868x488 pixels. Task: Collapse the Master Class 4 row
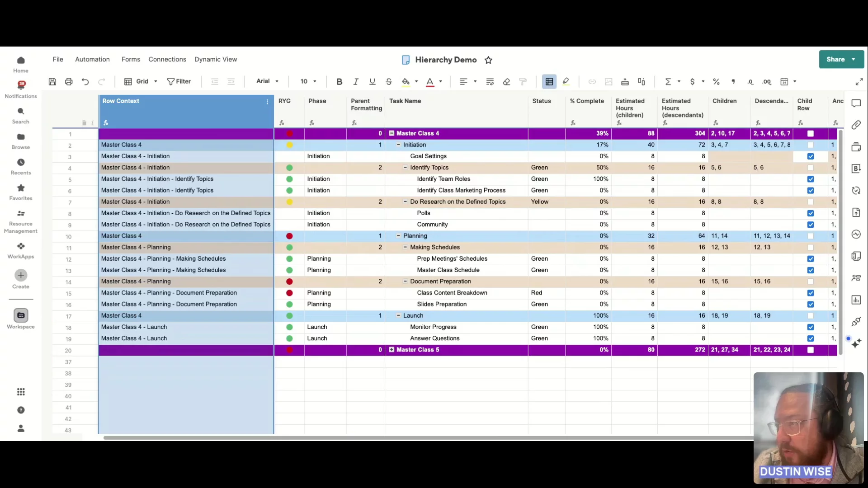click(x=392, y=133)
